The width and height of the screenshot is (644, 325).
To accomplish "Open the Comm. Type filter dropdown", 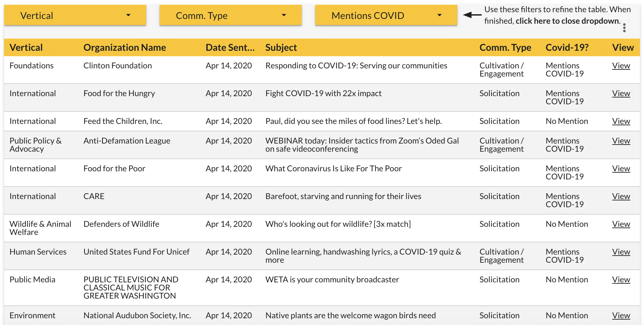I will click(x=230, y=15).
